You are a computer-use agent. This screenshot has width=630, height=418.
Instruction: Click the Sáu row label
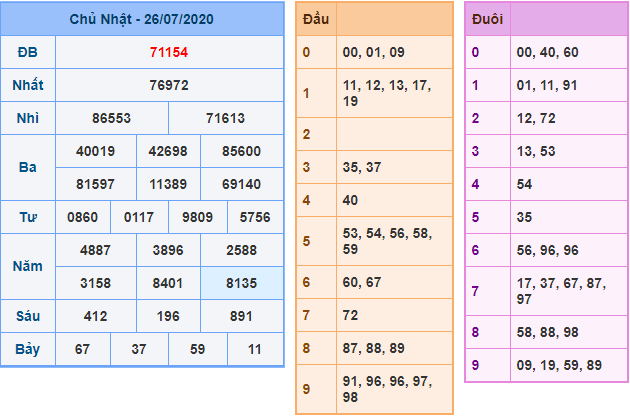(x=28, y=316)
